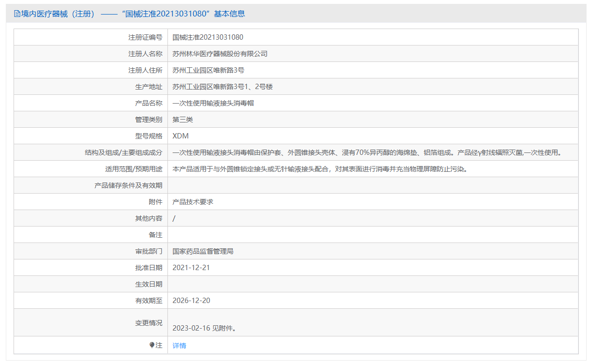Click the 管理类别 row label
Image resolution: width=589 pixels, height=364 pixels.
point(149,120)
